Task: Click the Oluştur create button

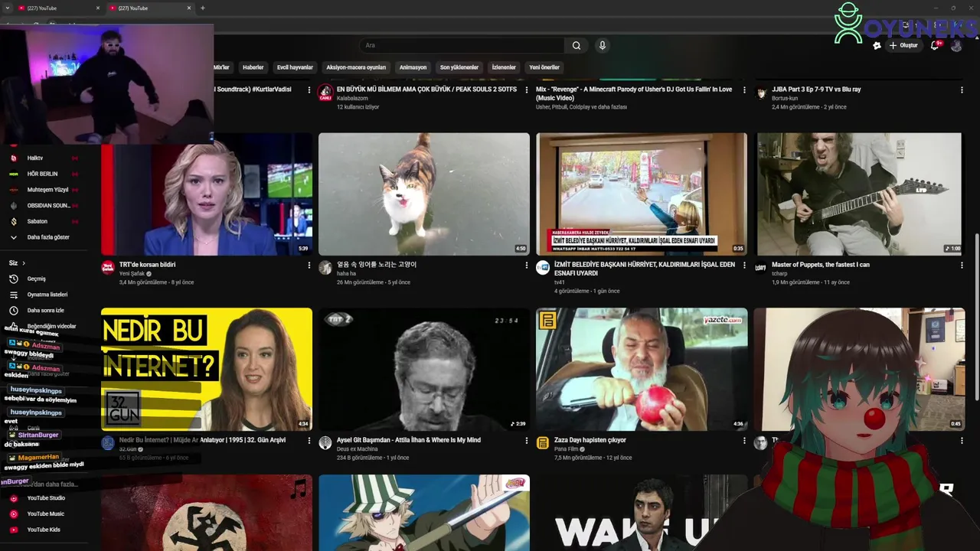Action: pos(903,45)
